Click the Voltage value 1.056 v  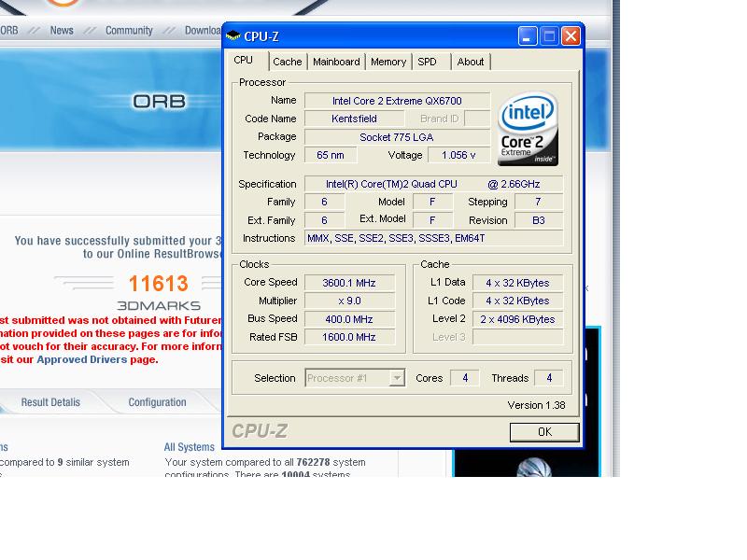[458, 155]
